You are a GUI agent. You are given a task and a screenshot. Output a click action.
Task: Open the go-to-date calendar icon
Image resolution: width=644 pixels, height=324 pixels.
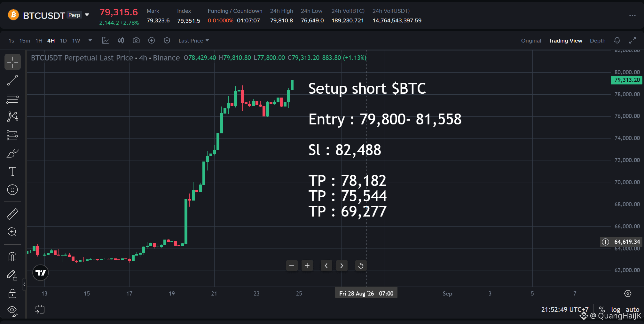coord(40,309)
